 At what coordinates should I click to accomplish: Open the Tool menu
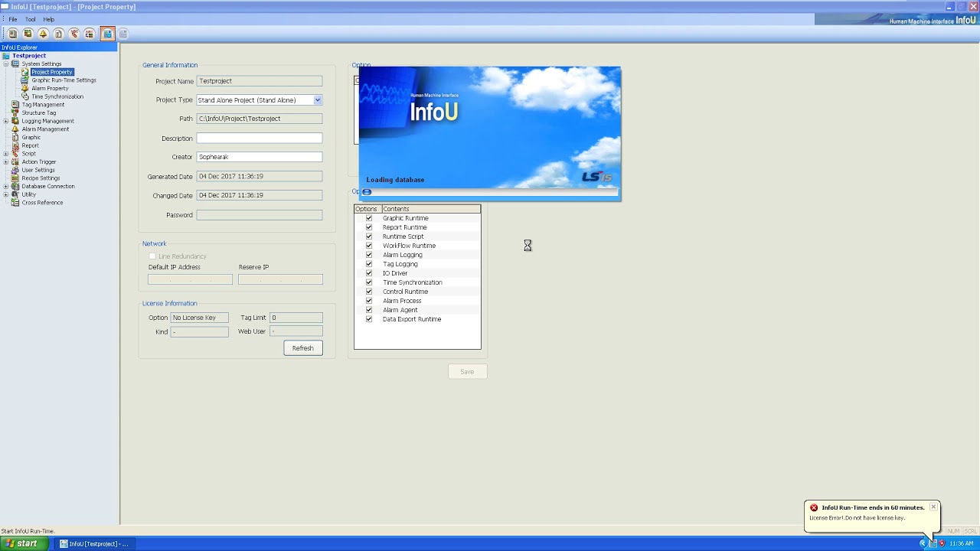point(31,19)
